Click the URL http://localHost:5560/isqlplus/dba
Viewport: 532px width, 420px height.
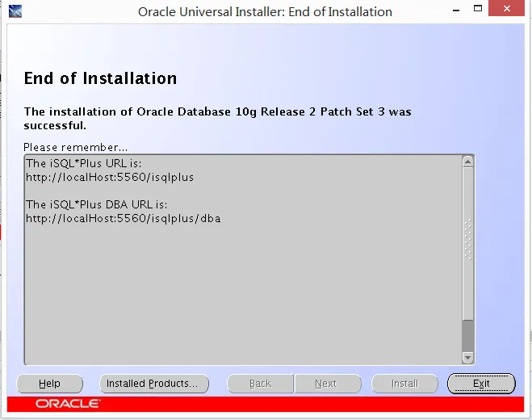[x=124, y=218]
